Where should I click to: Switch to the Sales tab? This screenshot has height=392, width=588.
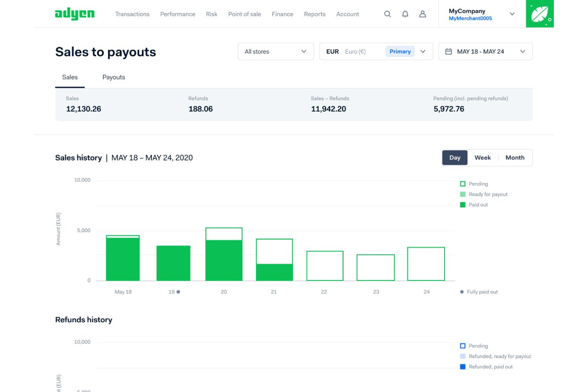point(70,77)
